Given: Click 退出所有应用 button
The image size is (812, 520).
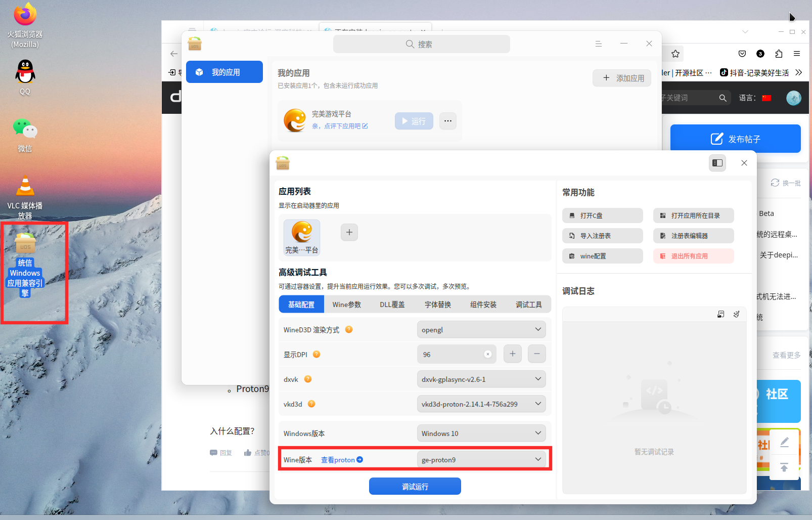Looking at the screenshot, I should [694, 256].
